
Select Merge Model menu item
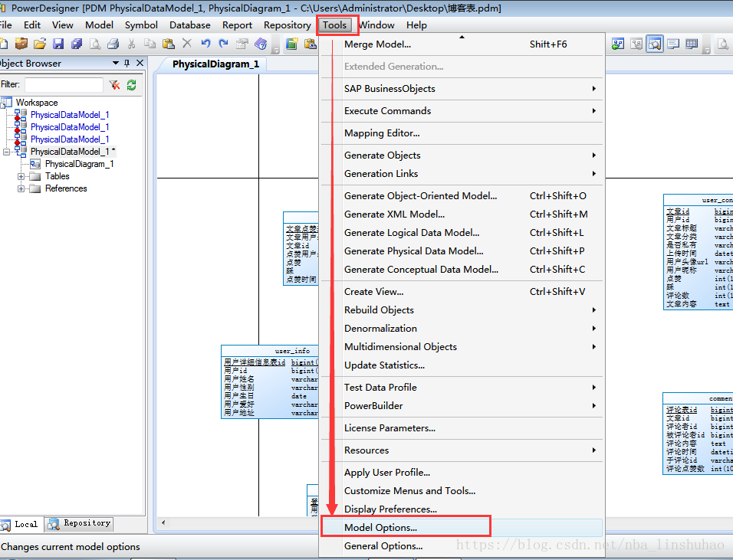click(462, 44)
